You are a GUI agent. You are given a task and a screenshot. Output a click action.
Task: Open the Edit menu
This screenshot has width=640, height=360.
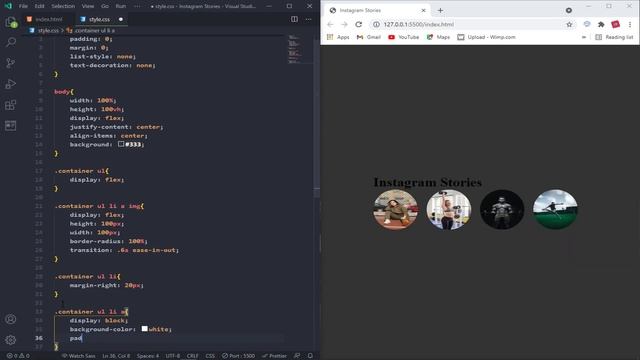[x=39, y=6]
